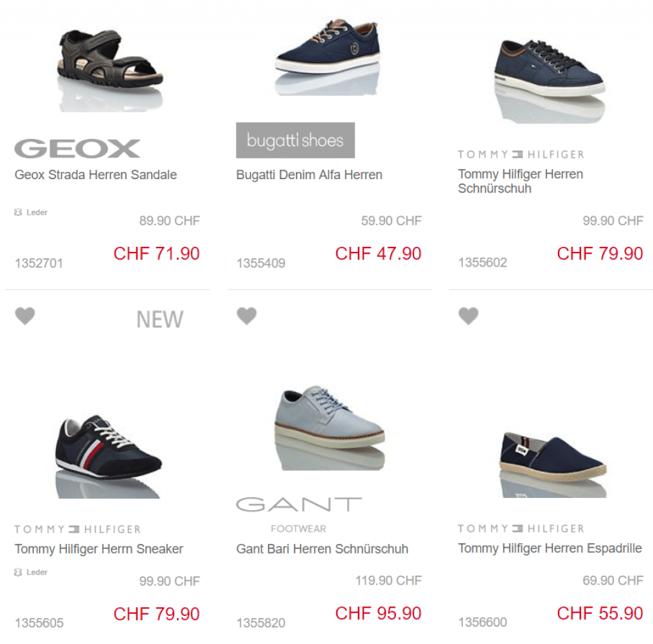Open the Bugatti Denim Alfa Herren link
The height and width of the screenshot is (644, 653).
309,175
